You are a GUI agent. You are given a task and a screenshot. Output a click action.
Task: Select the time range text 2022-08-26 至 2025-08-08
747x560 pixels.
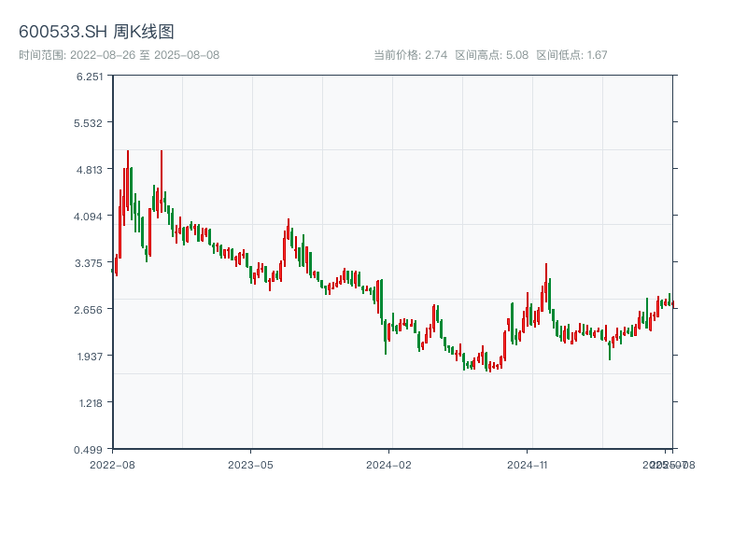coord(145,55)
